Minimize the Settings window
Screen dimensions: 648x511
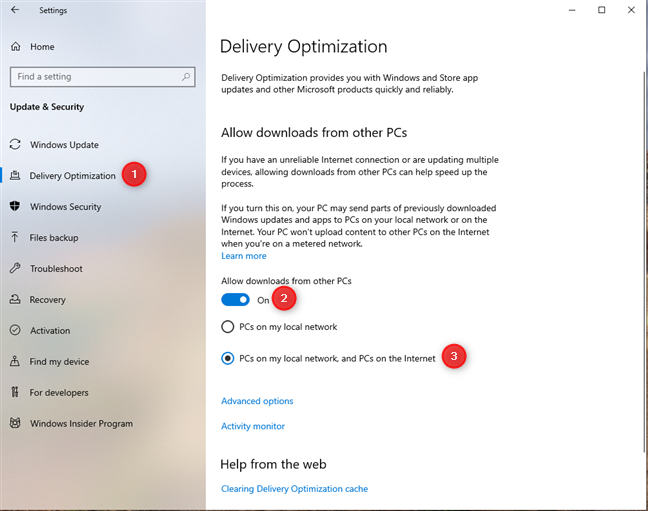coord(572,10)
